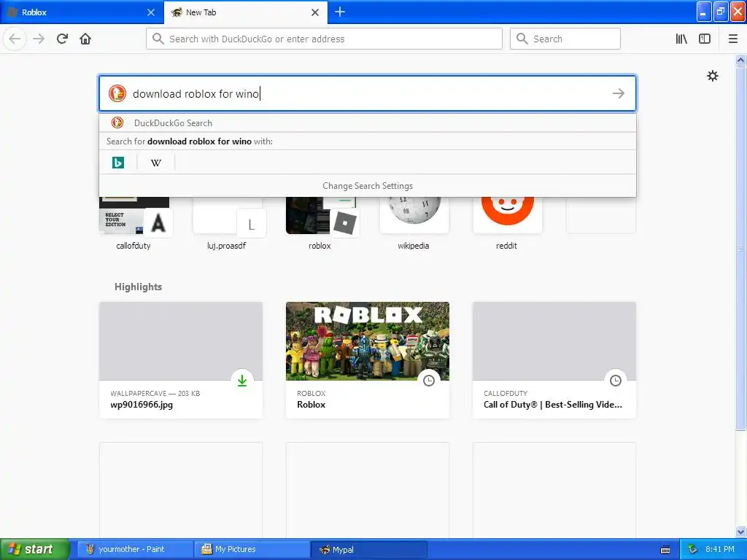The height and width of the screenshot is (560, 747).
Task: Focus the address bar field
Action: tap(324, 39)
